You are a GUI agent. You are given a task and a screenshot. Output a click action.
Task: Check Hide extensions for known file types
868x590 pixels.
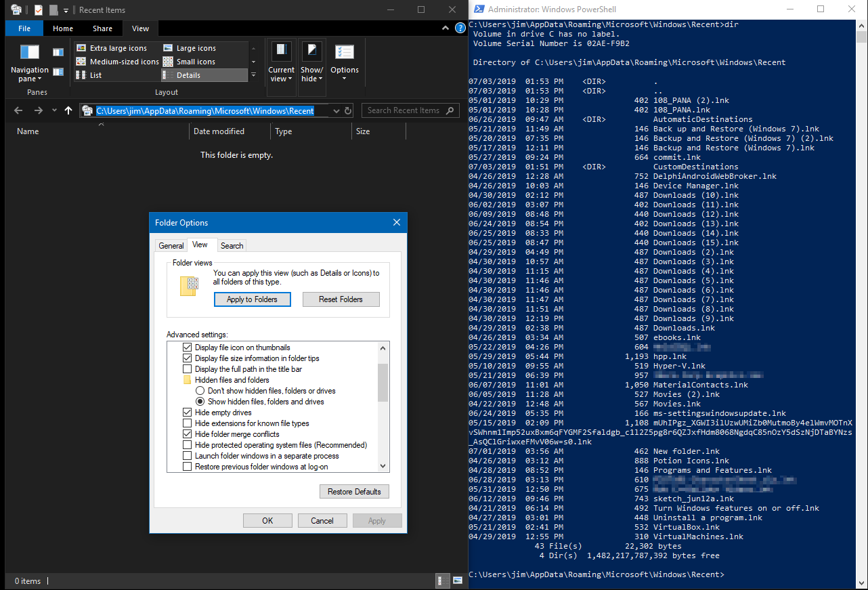pos(188,423)
